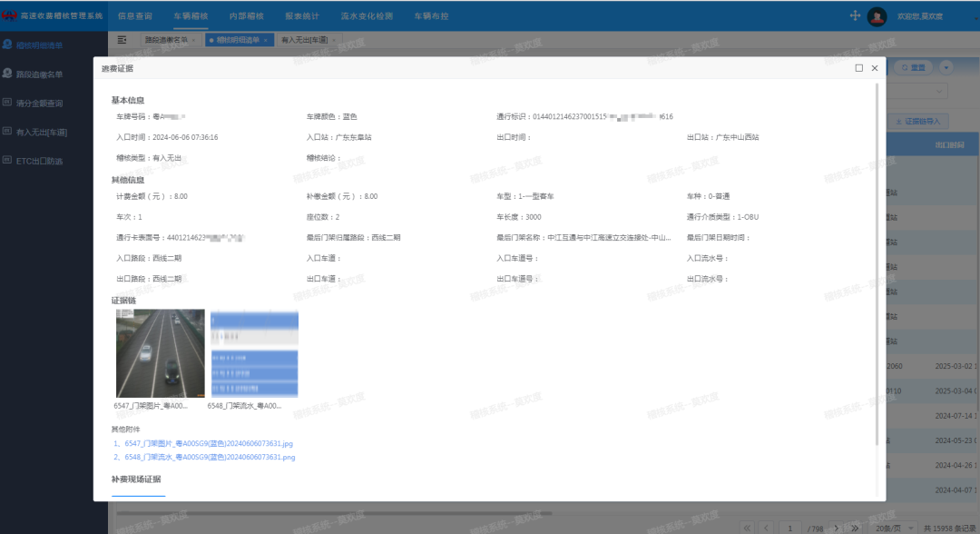This screenshot has height=534, width=980.
Task: Click the 补费现场证据 section heading
Action: tap(136, 480)
